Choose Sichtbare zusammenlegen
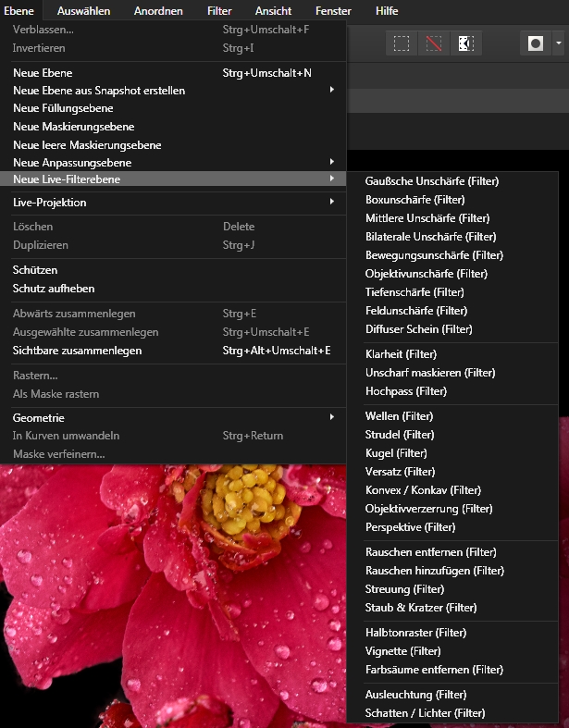Image resolution: width=569 pixels, height=728 pixels. point(173,351)
